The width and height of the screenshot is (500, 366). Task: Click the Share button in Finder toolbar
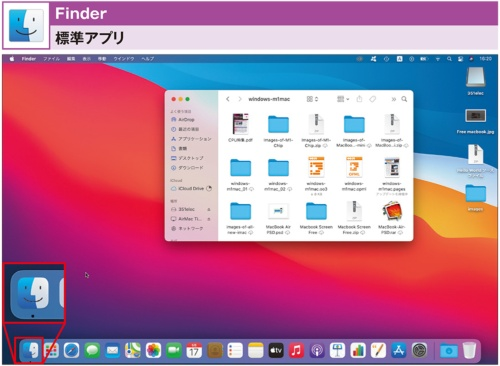[x=359, y=99]
